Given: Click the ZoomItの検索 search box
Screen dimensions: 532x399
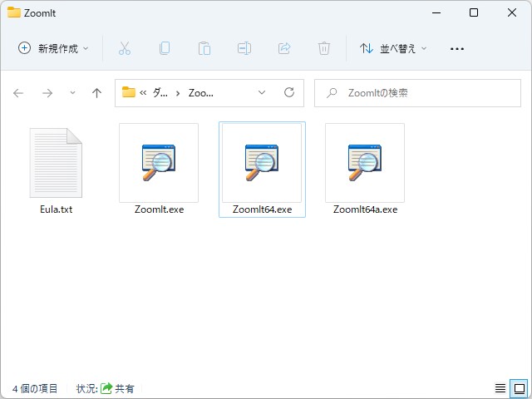Looking at the screenshot, I should [417, 93].
